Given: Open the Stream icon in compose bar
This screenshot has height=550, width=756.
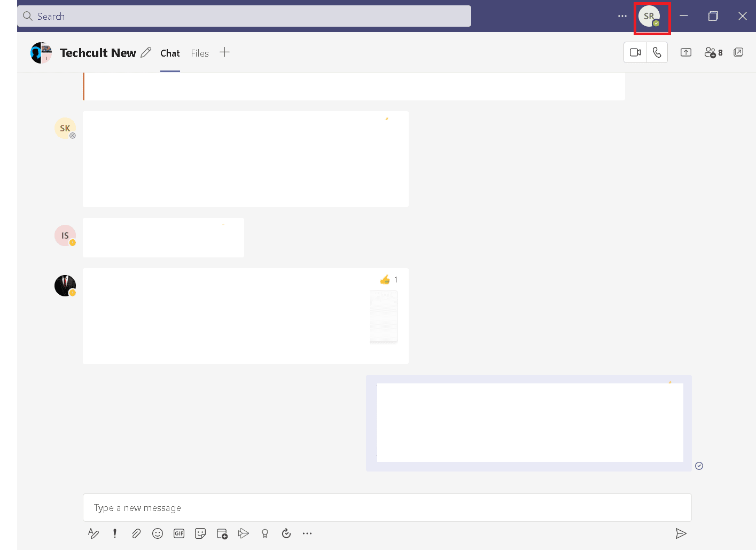Looking at the screenshot, I should point(244,533).
